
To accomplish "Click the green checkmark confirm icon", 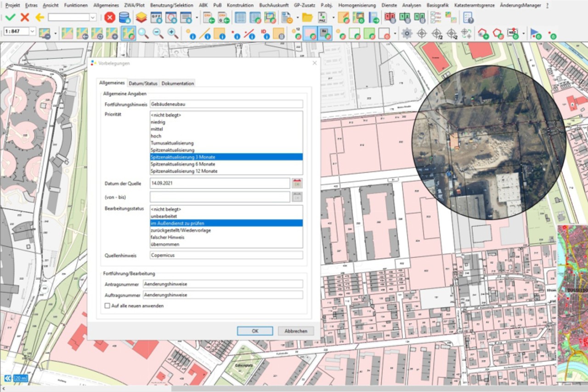I will click(x=10, y=17).
